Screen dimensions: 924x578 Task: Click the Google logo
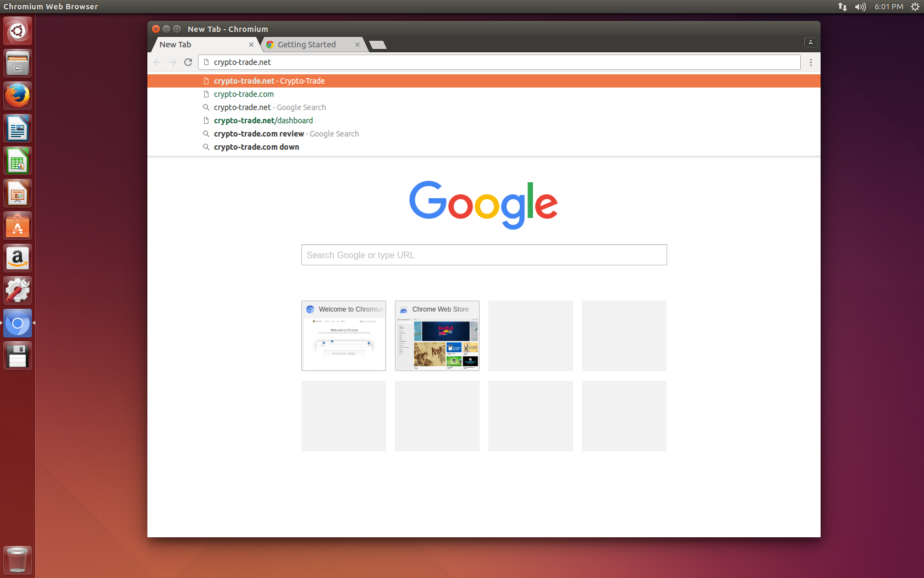click(483, 204)
